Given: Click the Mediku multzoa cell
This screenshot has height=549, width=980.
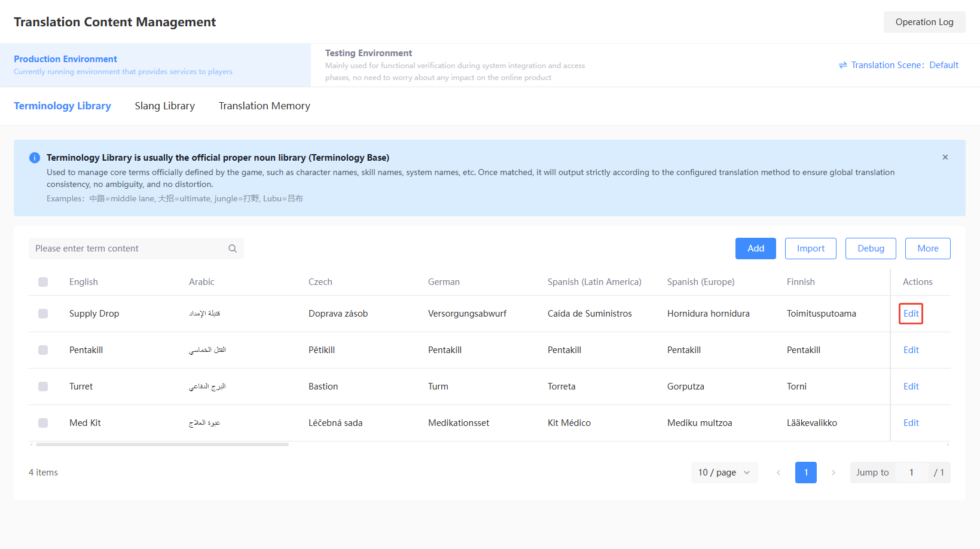Looking at the screenshot, I should point(700,423).
